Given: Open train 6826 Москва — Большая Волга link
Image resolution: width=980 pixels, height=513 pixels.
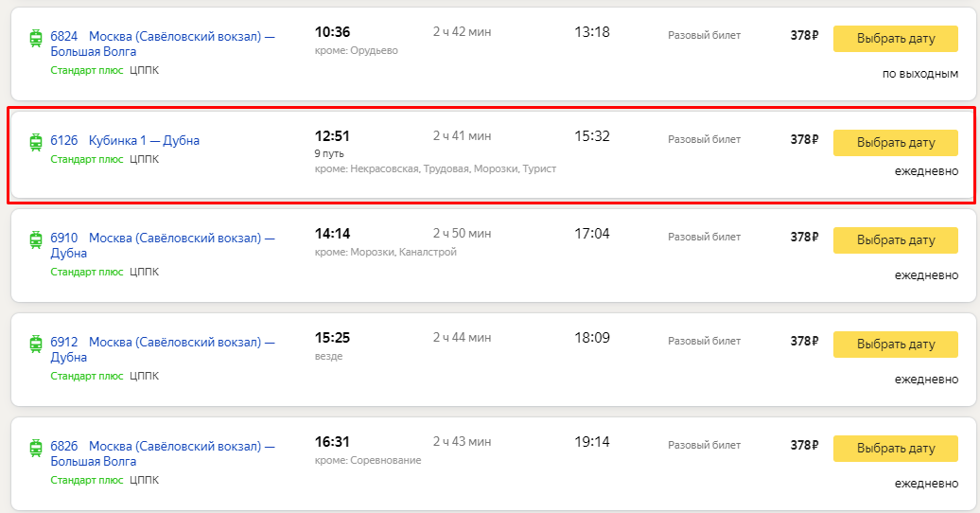Looking at the screenshot, I should tap(163, 453).
